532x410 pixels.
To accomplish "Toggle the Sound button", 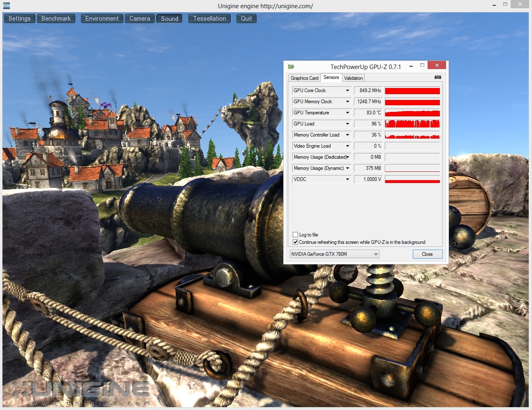I will [169, 19].
